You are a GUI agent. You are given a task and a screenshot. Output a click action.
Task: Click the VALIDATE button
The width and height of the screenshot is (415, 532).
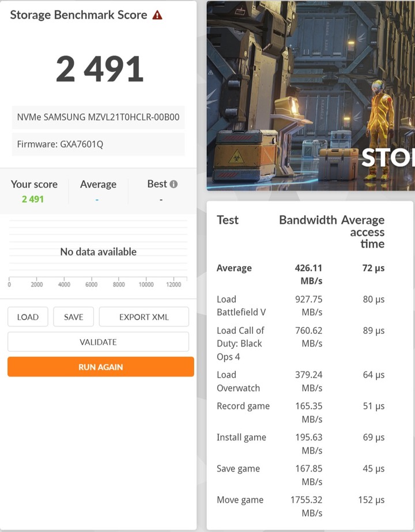click(98, 341)
